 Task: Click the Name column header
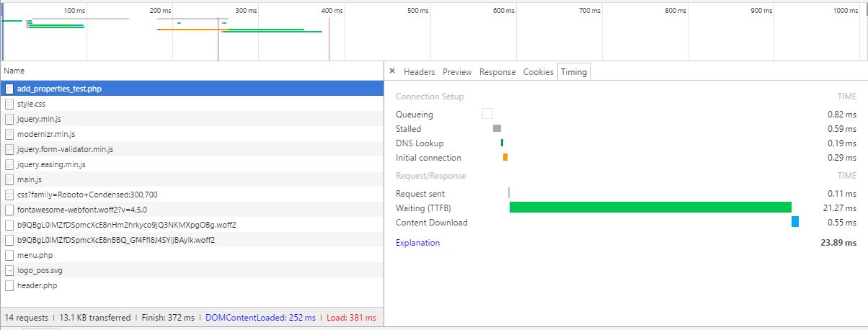[14, 71]
